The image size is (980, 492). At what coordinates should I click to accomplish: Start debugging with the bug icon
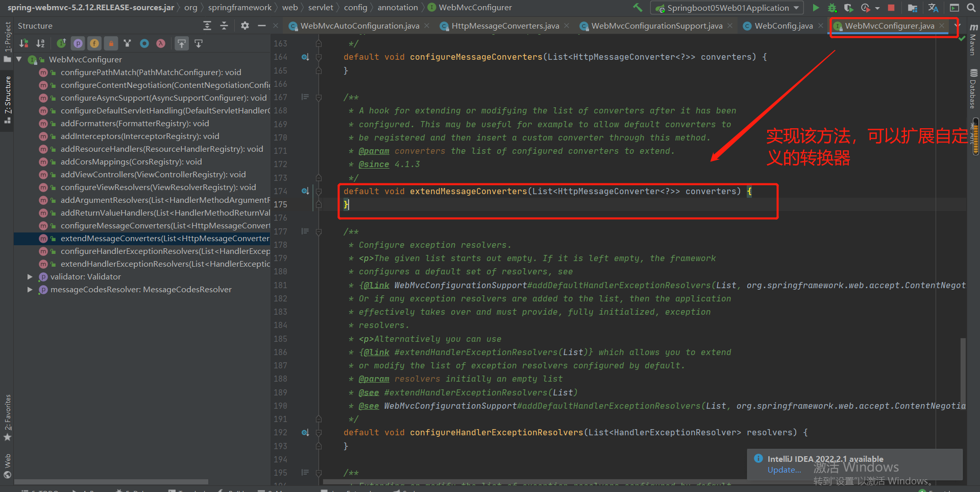[832, 8]
